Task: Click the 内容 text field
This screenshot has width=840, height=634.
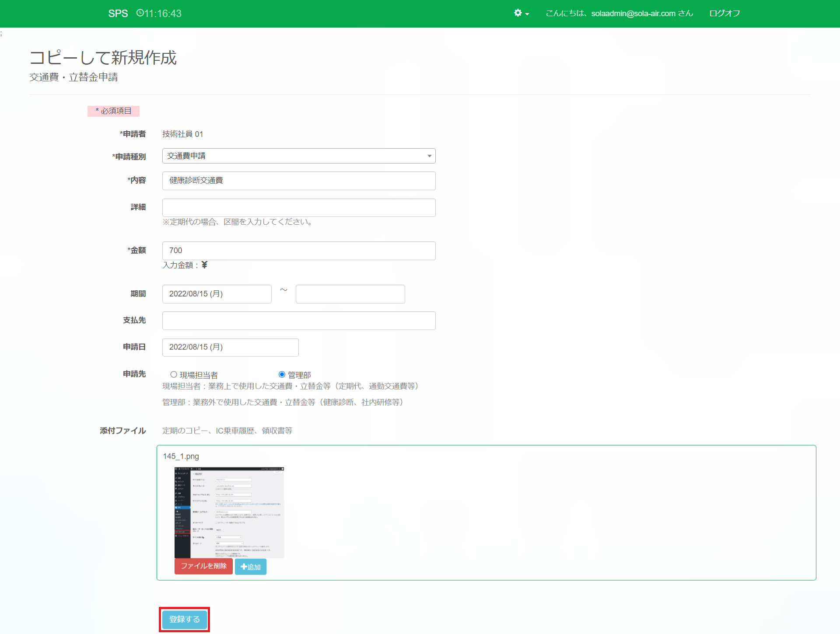Action: coord(299,181)
